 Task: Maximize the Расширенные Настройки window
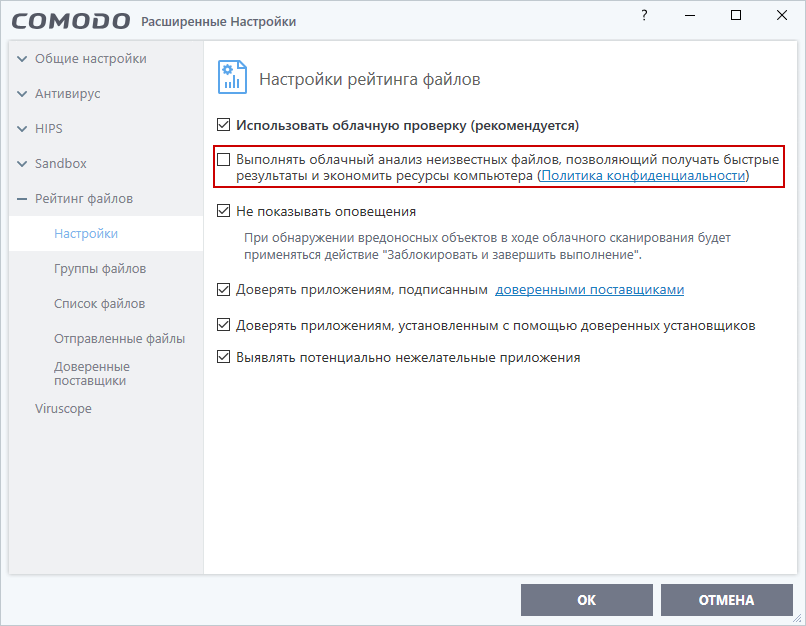(736, 15)
